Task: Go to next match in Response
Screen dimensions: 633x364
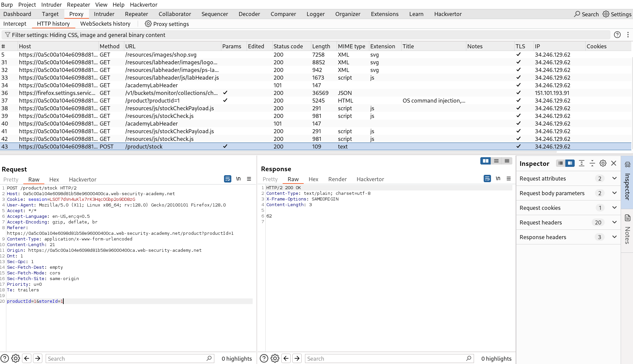Action: coord(297,358)
